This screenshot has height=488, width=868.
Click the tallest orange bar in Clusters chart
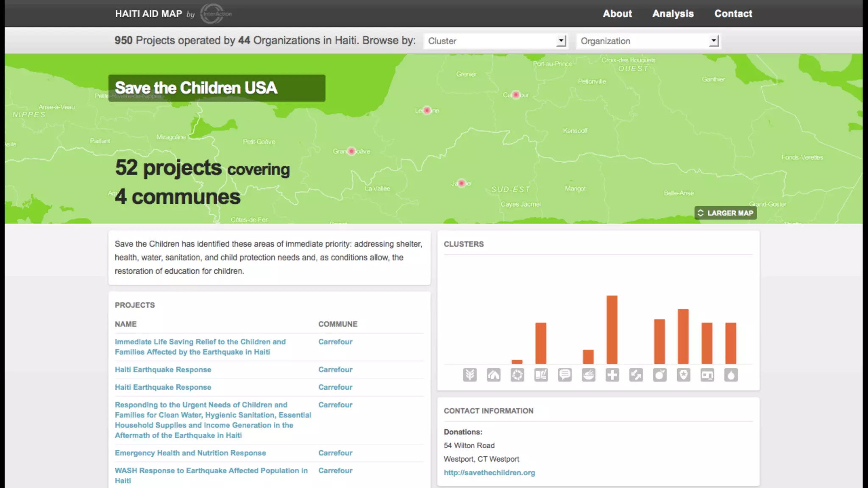tap(612, 330)
